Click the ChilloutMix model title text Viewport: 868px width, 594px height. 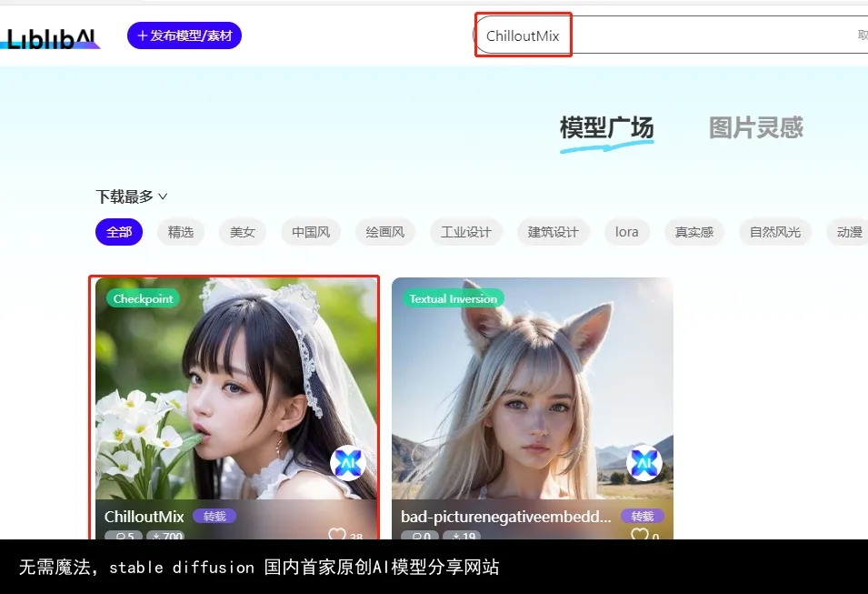pyautogui.click(x=144, y=517)
